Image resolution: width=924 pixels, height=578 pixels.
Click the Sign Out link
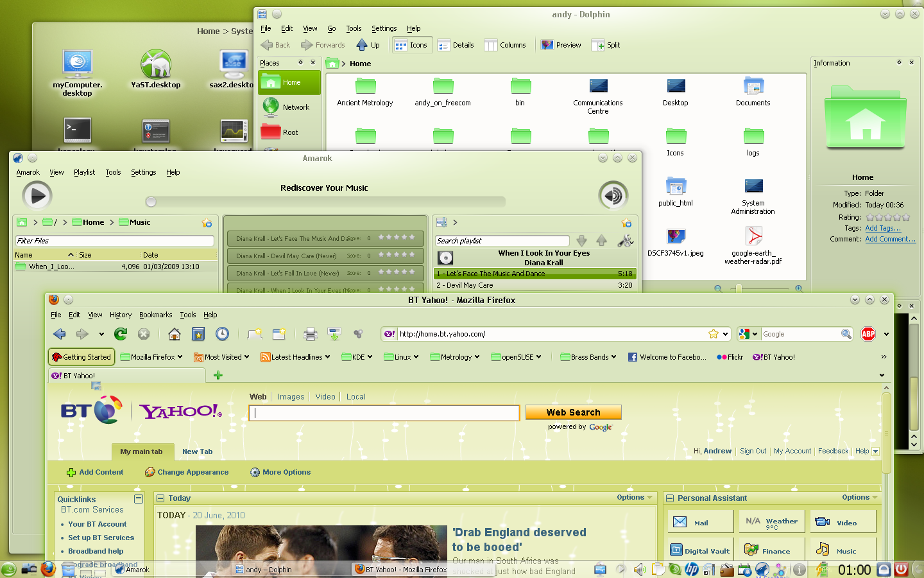click(753, 451)
